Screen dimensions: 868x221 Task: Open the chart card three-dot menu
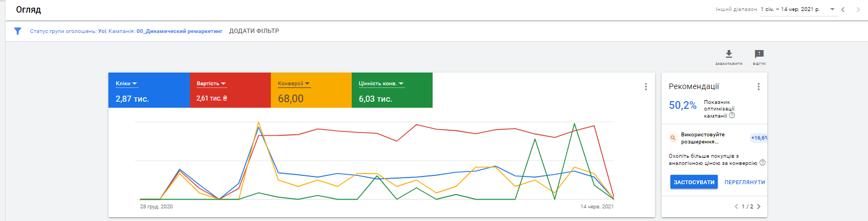(646, 87)
